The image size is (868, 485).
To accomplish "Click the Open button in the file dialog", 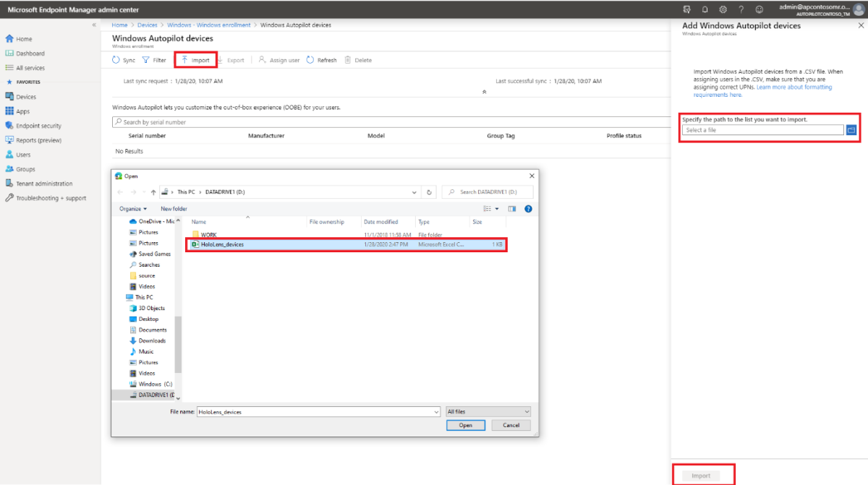I will click(x=465, y=425).
